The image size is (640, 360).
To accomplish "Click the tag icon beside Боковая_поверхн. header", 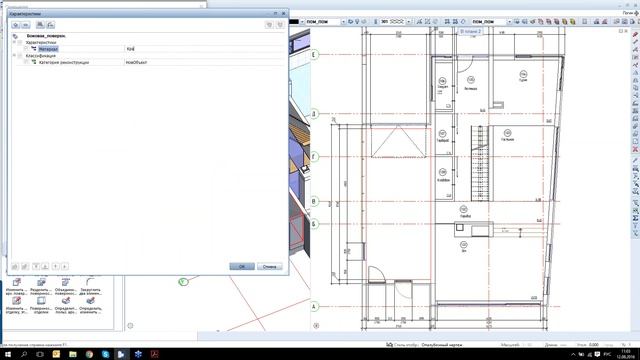I will [x=15, y=36].
